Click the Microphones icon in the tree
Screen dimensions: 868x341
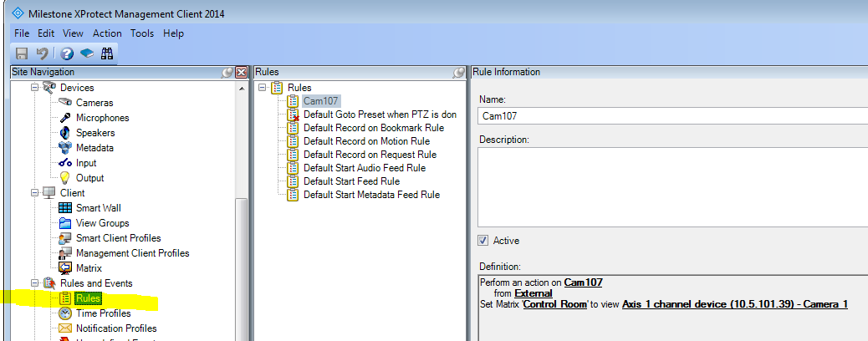(65, 117)
